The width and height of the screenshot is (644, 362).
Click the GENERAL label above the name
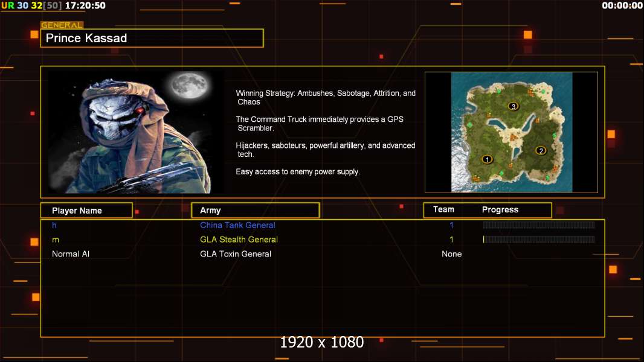pyautogui.click(x=62, y=25)
